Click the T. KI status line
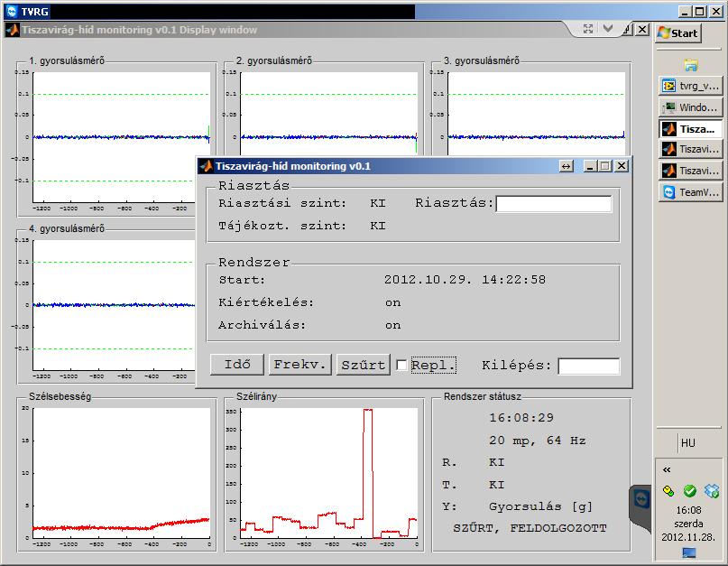Viewport: 728px width, 566px height. tap(473, 485)
